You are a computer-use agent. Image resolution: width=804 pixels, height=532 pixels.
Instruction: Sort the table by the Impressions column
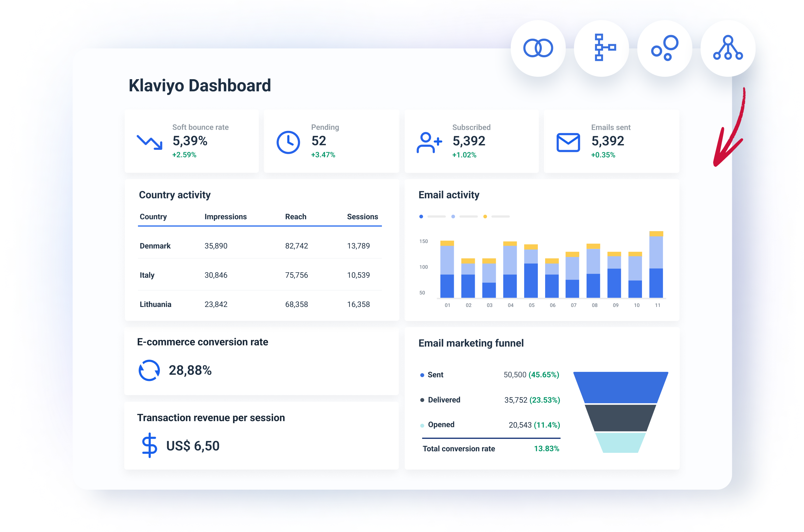coord(225,217)
